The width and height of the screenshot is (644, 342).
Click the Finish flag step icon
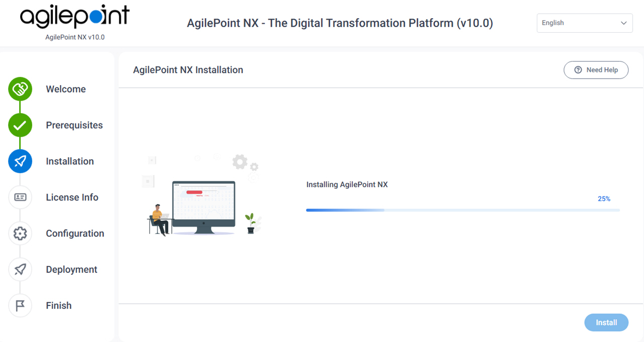point(20,306)
